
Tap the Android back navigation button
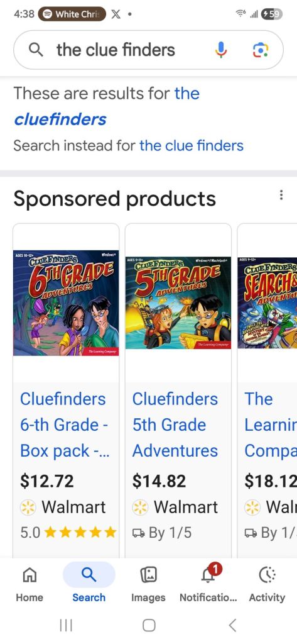232,626
